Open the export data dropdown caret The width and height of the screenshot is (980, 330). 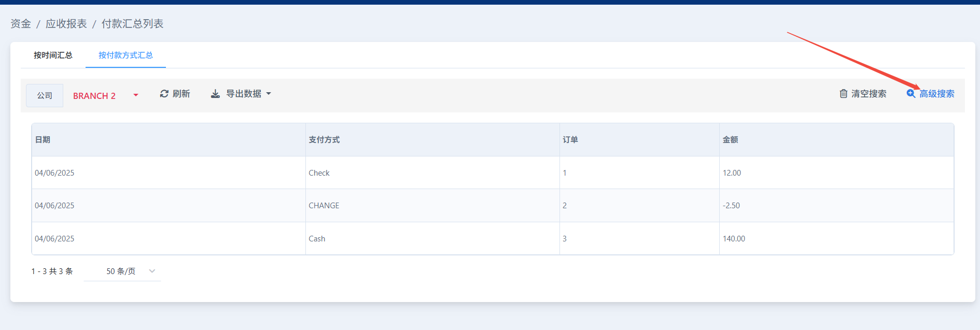point(269,94)
